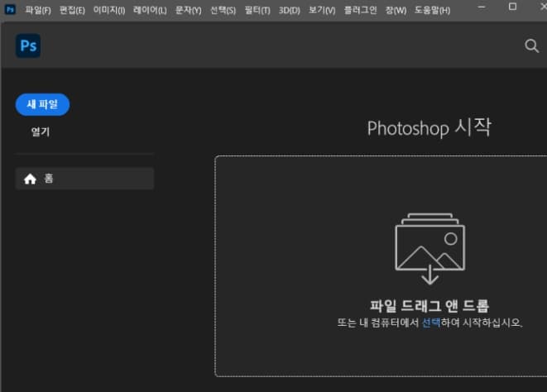Open the 편집(E) menu

coord(72,10)
